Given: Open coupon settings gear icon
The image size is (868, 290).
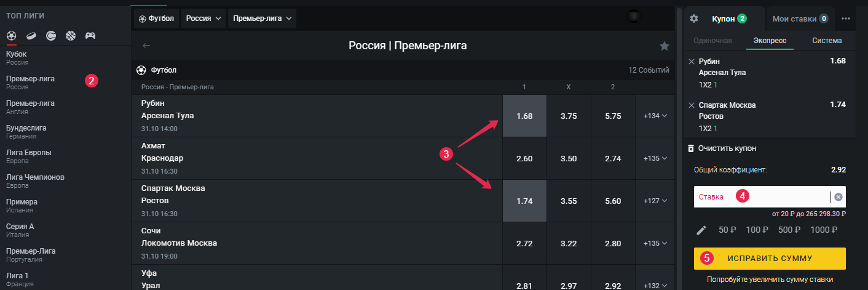Looking at the screenshot, I should tap(694, 18).
